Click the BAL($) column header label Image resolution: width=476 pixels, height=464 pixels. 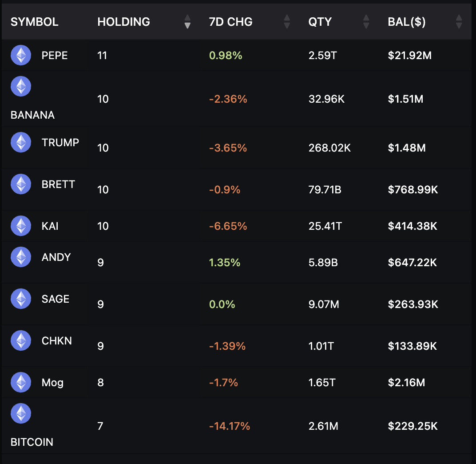click(407, 22)
